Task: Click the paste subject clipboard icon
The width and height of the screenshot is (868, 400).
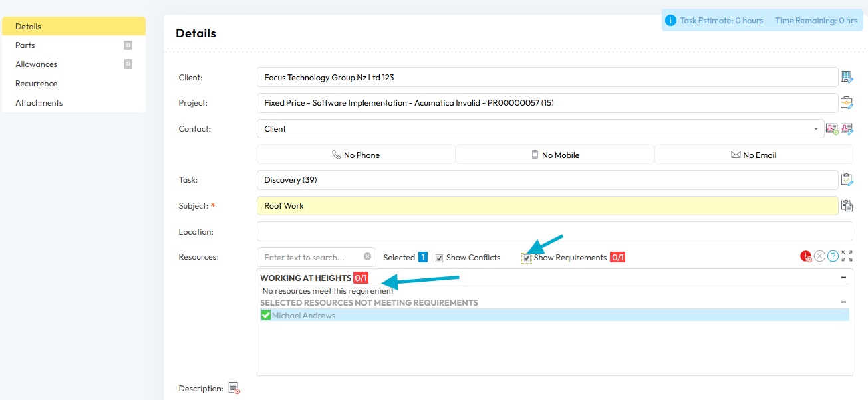Action: point(847,205)
